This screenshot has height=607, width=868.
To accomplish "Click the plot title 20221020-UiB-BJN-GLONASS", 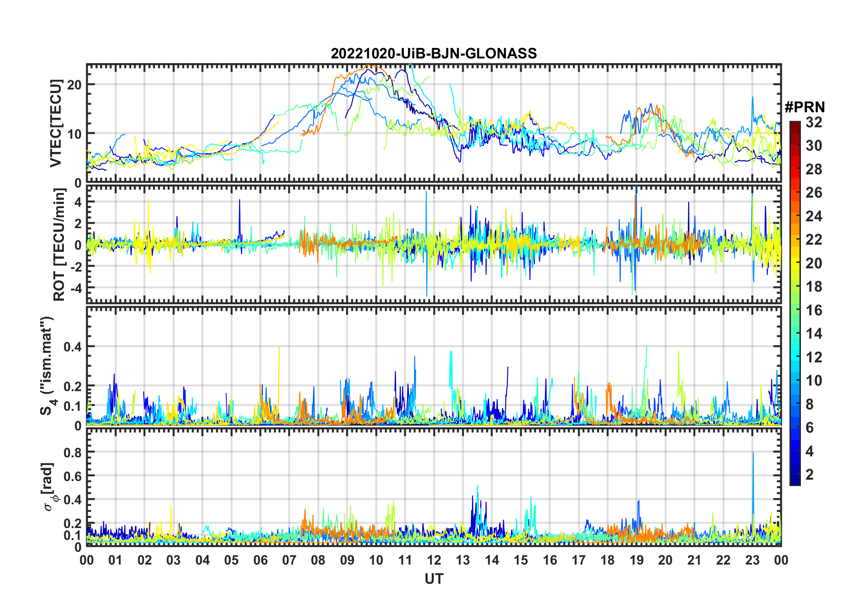I will pos(434,54).
